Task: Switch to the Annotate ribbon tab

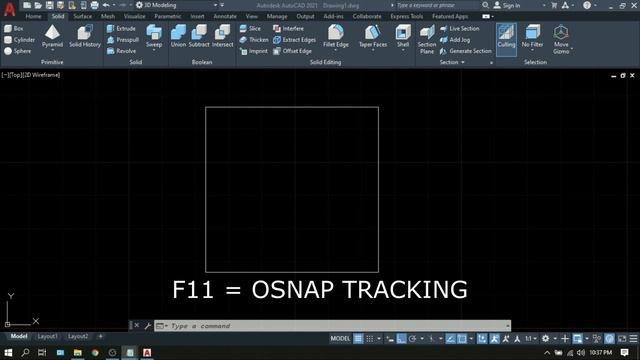Action: tap(225, 16)
